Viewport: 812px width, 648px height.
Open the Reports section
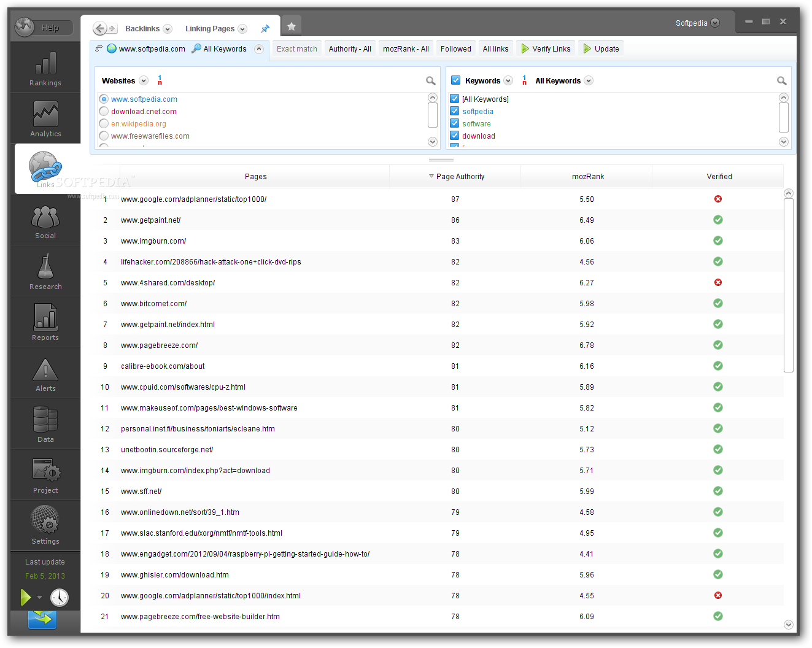(x=45, y=323)
